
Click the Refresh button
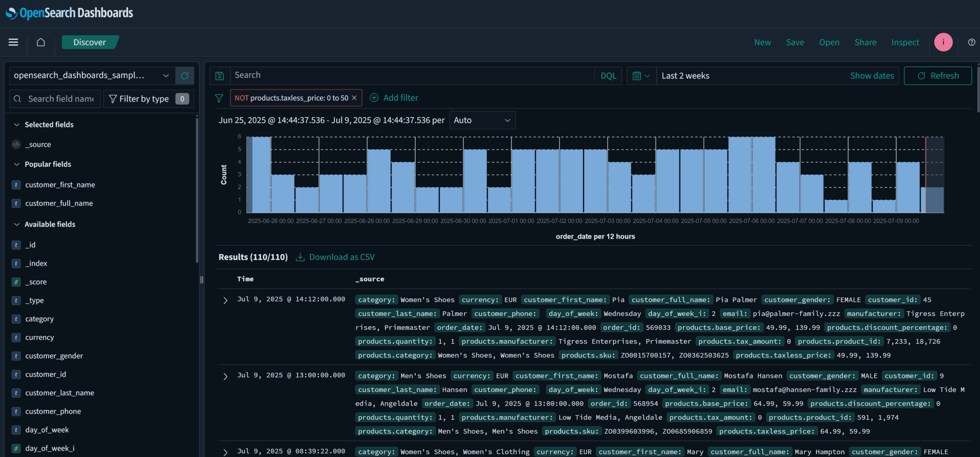click(x=938, y=75)
